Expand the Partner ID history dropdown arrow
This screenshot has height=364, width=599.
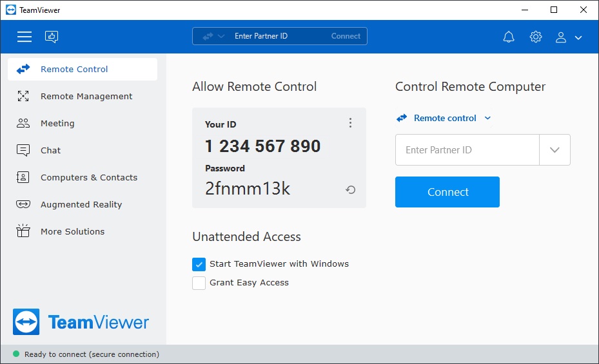(555, 150)
